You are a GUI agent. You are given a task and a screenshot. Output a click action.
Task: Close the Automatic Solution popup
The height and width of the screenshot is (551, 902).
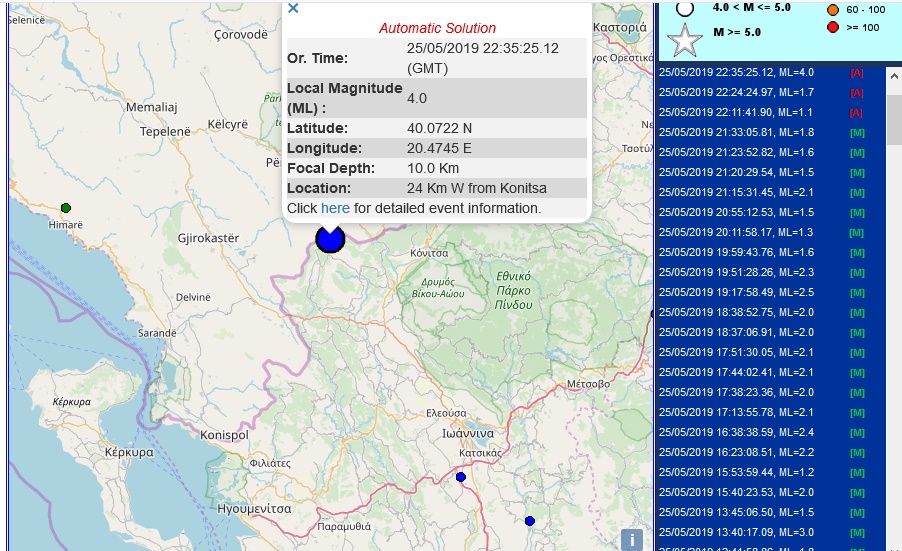pos(293,8)
